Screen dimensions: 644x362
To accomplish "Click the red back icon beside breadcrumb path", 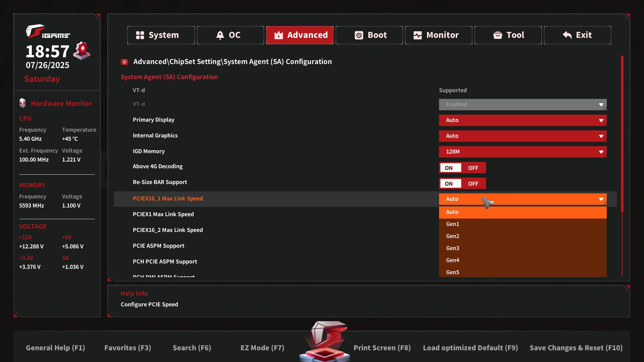I will pos(124,62).
